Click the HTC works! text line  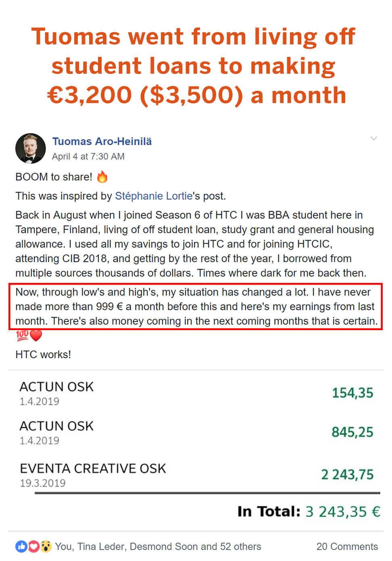[43, 355]
